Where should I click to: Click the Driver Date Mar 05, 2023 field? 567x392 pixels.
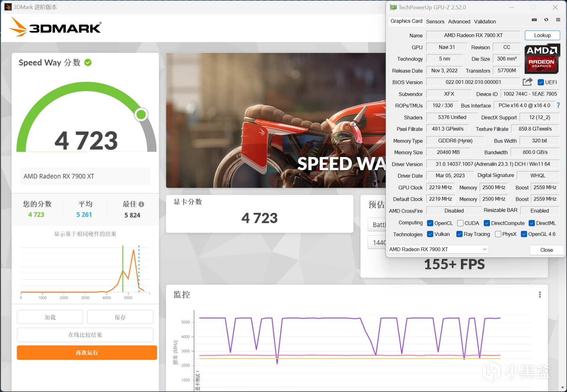tap(450, 176)
